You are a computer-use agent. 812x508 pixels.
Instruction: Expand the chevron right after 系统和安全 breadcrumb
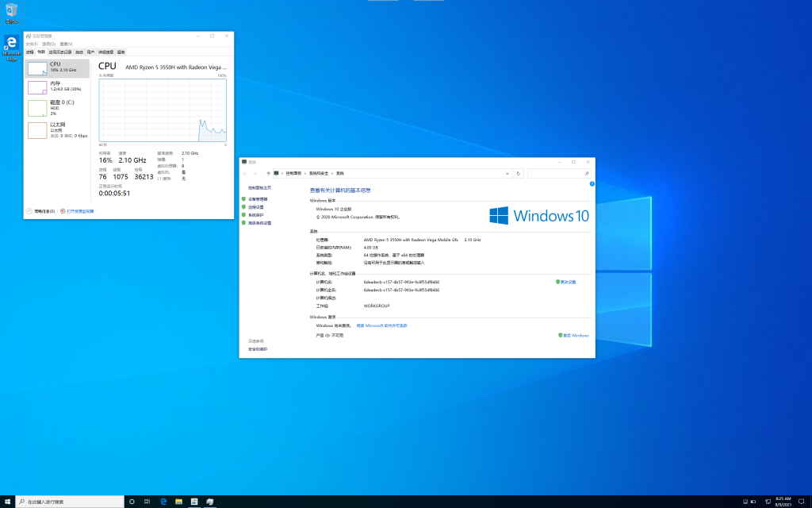click(332, 174)
